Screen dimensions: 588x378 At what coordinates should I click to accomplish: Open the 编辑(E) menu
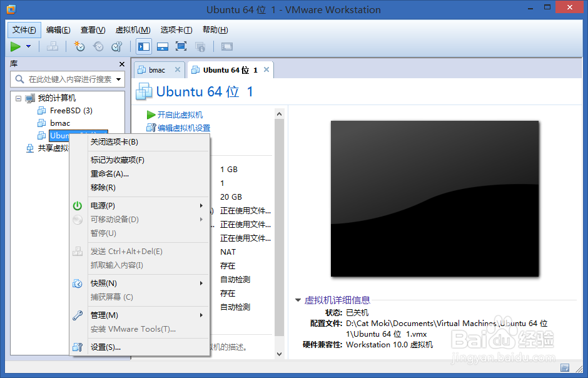[58, 30]
